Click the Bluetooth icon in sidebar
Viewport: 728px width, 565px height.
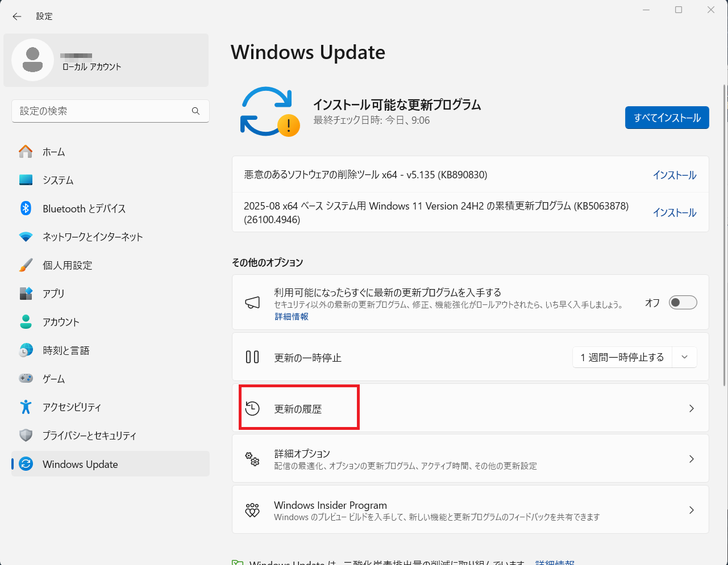(26, 208)
